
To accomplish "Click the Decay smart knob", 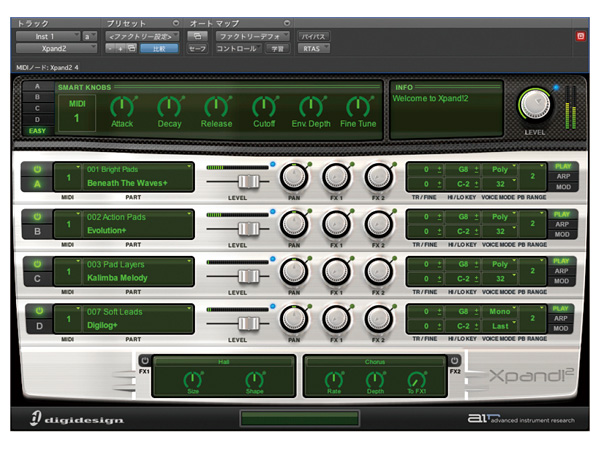I will click(x=169, y=107).
